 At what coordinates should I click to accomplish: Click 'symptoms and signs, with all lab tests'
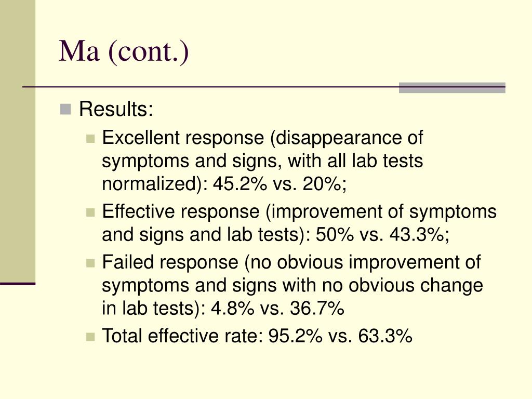pyautogui.click(x=262, y=161)
